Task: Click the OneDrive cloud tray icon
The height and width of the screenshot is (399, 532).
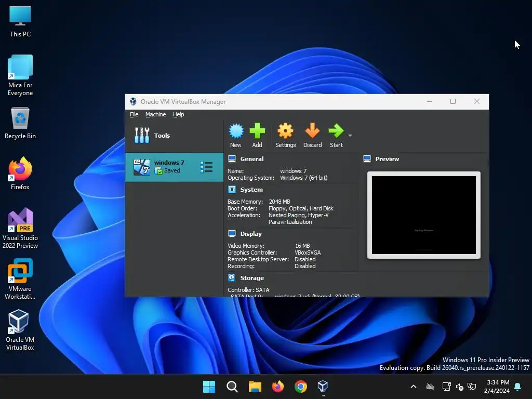Action: [430, 387]
